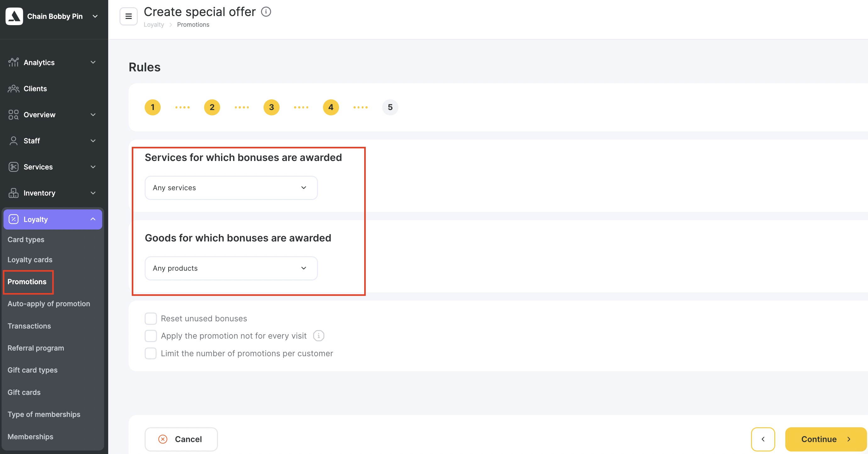Jump to step 5 in progress indicator
Image resolution: width=868 pixels, height=454 pixels.
390,107
